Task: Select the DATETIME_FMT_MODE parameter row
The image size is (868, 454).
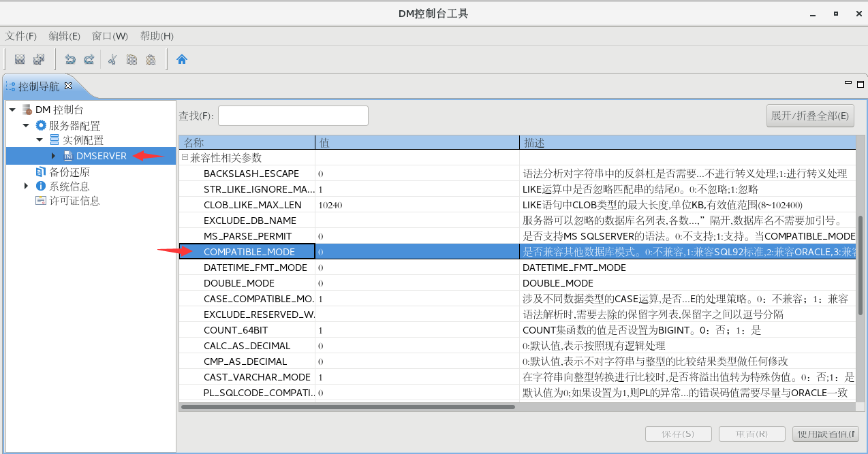Action: pyautogui.click(x=517, y=267)
